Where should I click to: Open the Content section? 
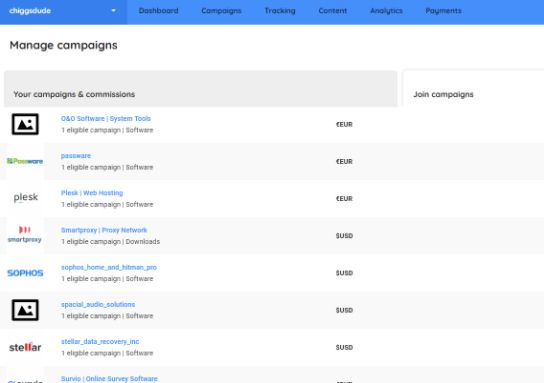332,11
